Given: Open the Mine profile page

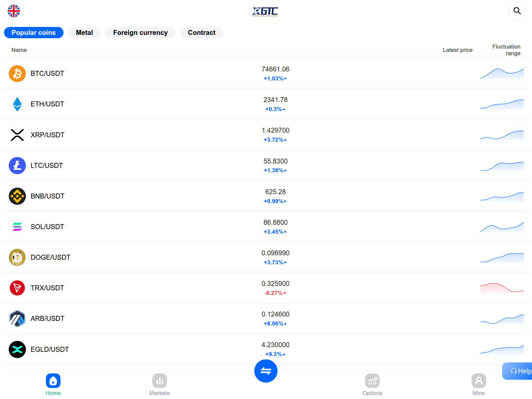Looking at the screenshot, I should 479,384.
